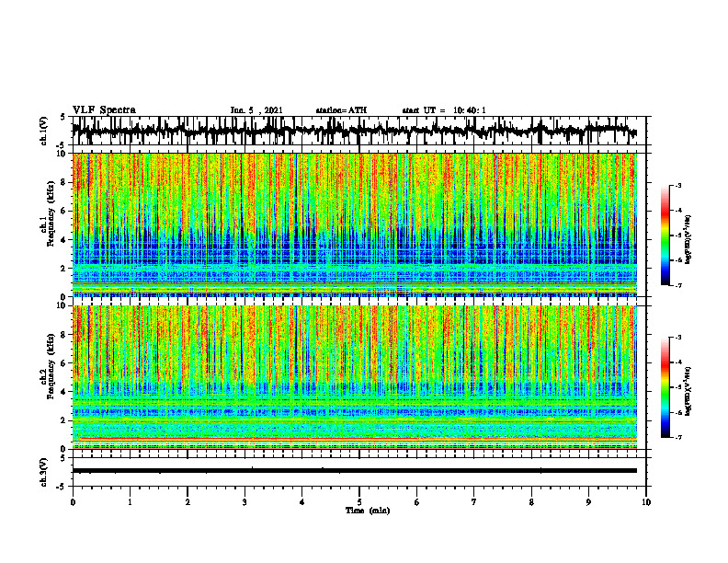This screenshot has width=728, height=563.
Task: Click time axis tick label "0"
Action: [73, 502]
